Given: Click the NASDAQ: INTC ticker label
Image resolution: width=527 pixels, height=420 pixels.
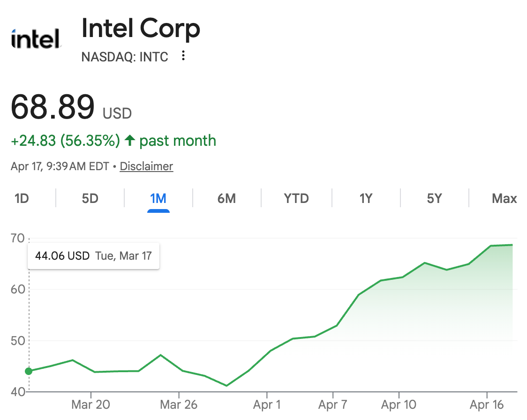Looking at the screenshot, I should [125, 57].
